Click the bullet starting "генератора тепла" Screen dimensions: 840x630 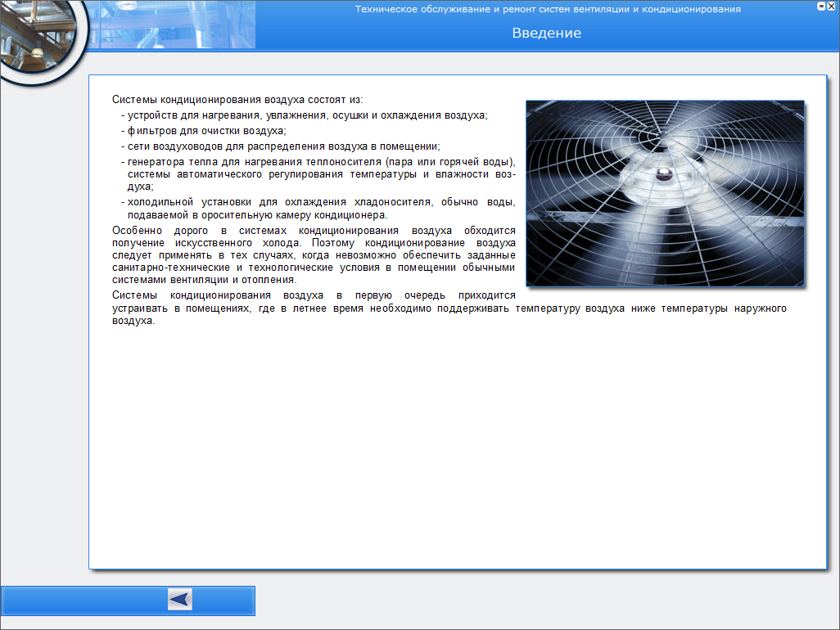(320, 174)
